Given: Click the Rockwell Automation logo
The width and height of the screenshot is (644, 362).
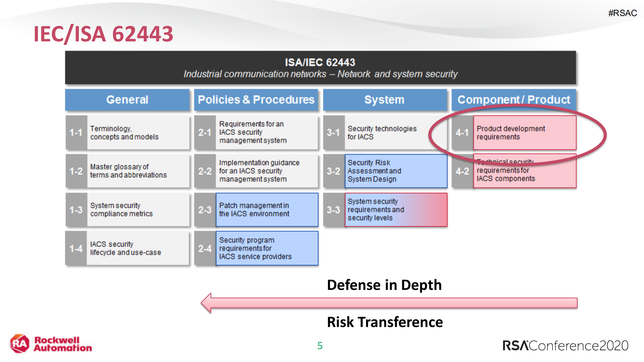Looking at the screenshot, I should point(51,344).
